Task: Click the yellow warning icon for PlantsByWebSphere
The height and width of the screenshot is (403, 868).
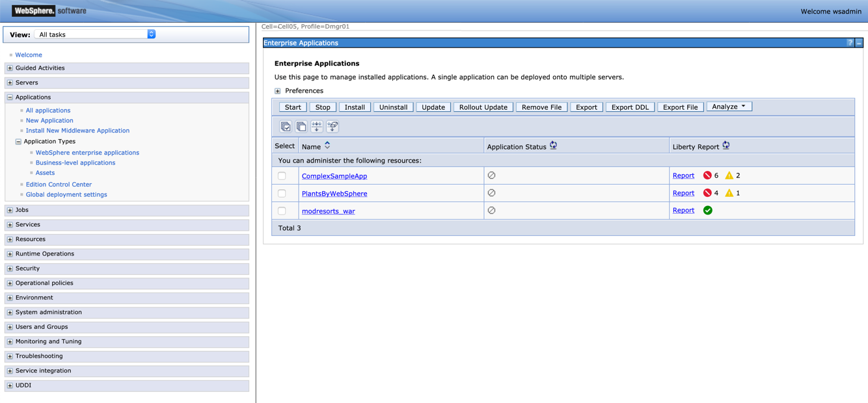Action: (x=729, y=193)
